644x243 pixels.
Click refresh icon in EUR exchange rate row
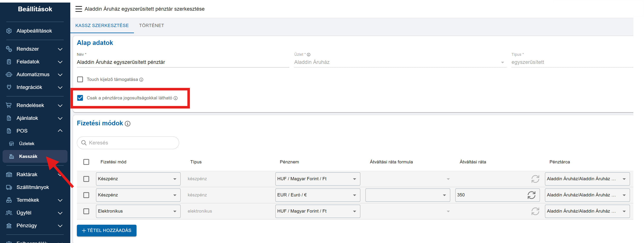531,195
